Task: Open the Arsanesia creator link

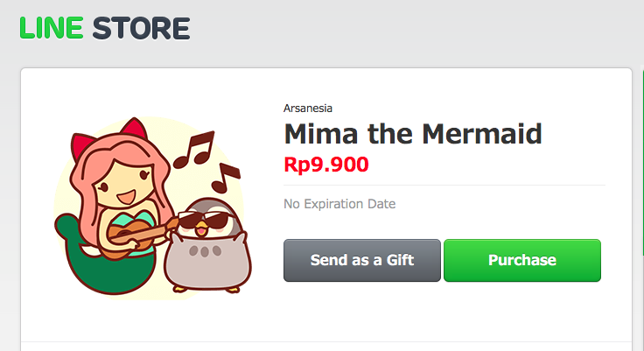Action: tap(308, 109)
